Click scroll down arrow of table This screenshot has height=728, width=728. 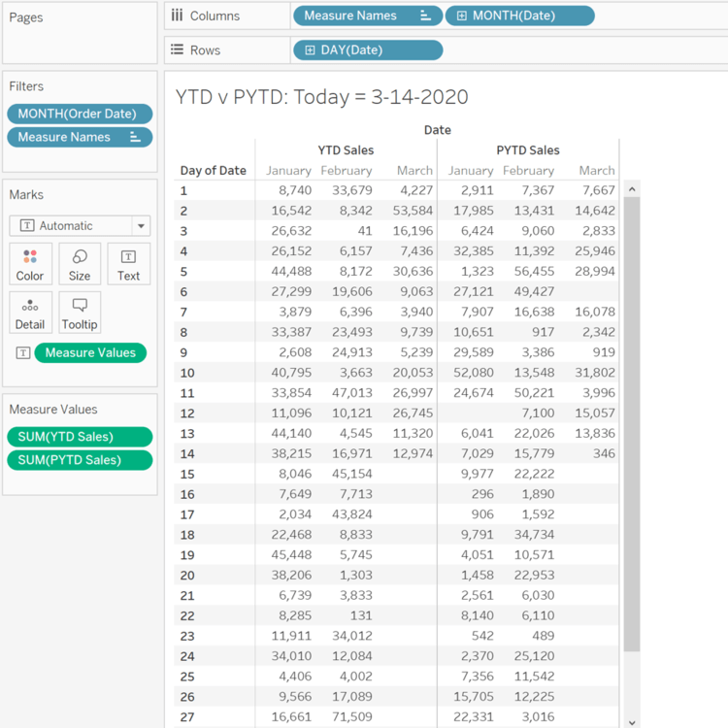[632, 722]
